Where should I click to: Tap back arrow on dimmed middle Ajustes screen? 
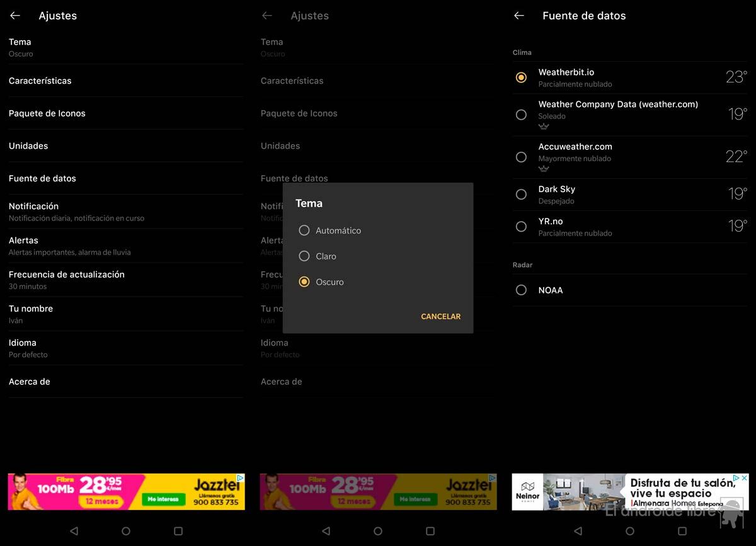pos(267,16)
